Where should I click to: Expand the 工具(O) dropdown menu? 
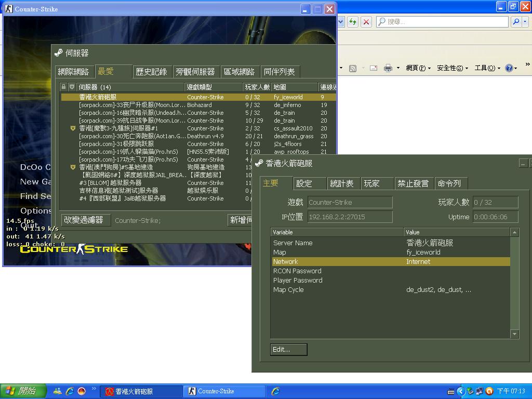click(x=487, y=68)
